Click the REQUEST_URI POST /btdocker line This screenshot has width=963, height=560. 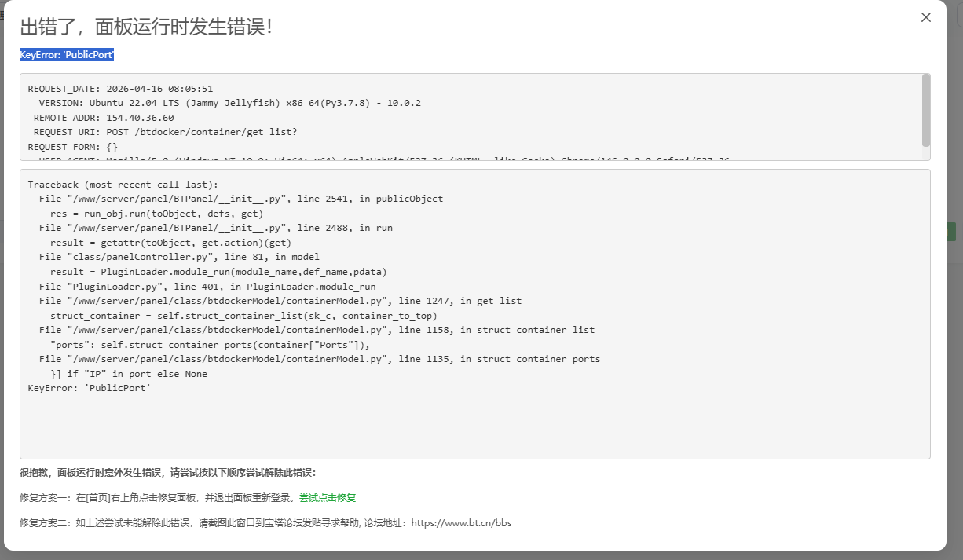tap(165, 132)
